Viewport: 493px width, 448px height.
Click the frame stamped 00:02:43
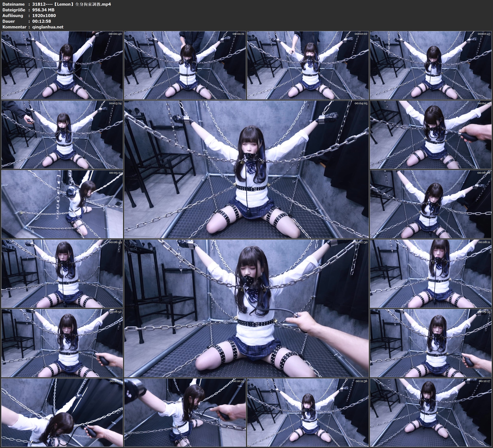[x=431, y=65]
